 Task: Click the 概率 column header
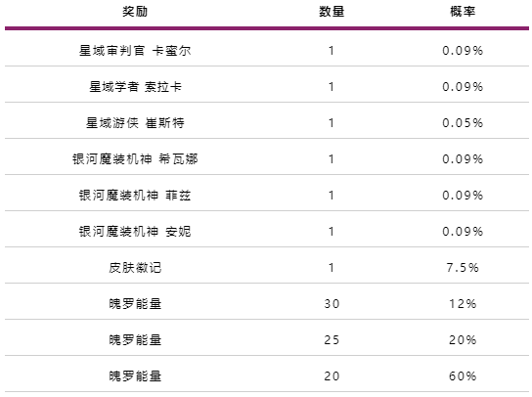pos(463,12)
